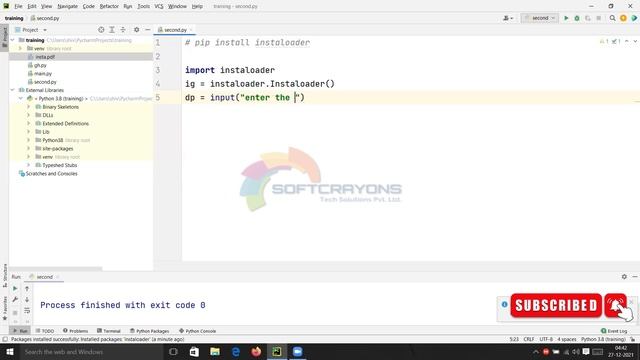Open the Tools menu
Screen dimensions: 640x360
pyautogui.click(x=143, y=6)
